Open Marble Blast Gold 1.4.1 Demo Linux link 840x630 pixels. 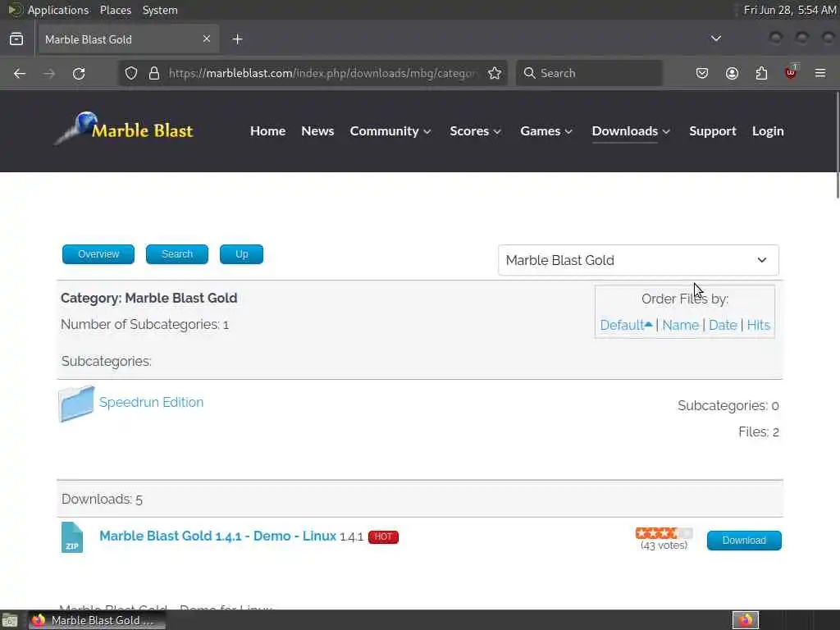pyautogui.click(x=217, y=536)
